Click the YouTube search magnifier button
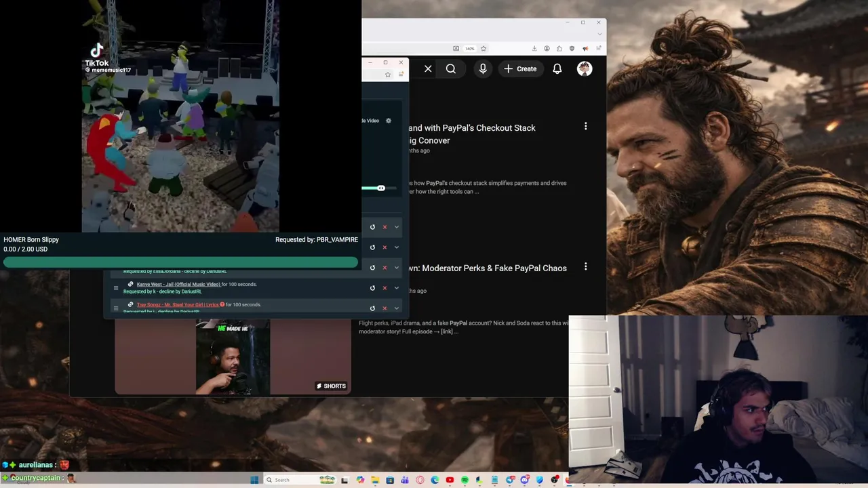 (451, 68)
